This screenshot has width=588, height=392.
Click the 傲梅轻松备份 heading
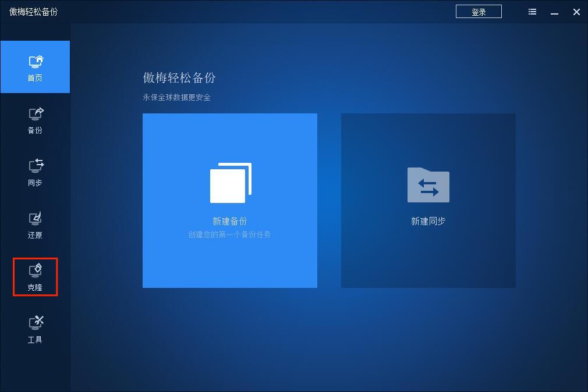(x=179, y=78)
